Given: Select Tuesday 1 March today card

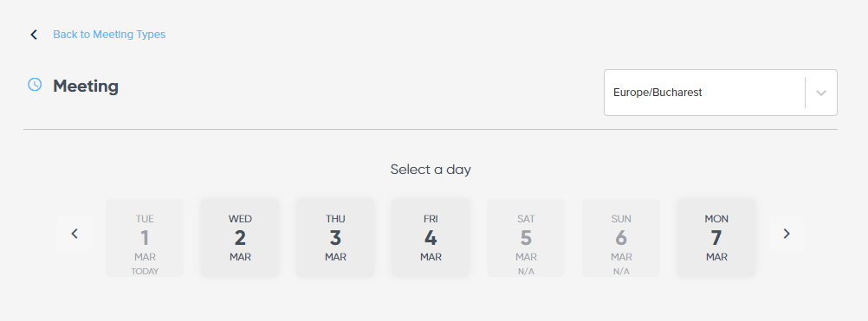Looking at the screenshot, I should pos(145,238).
